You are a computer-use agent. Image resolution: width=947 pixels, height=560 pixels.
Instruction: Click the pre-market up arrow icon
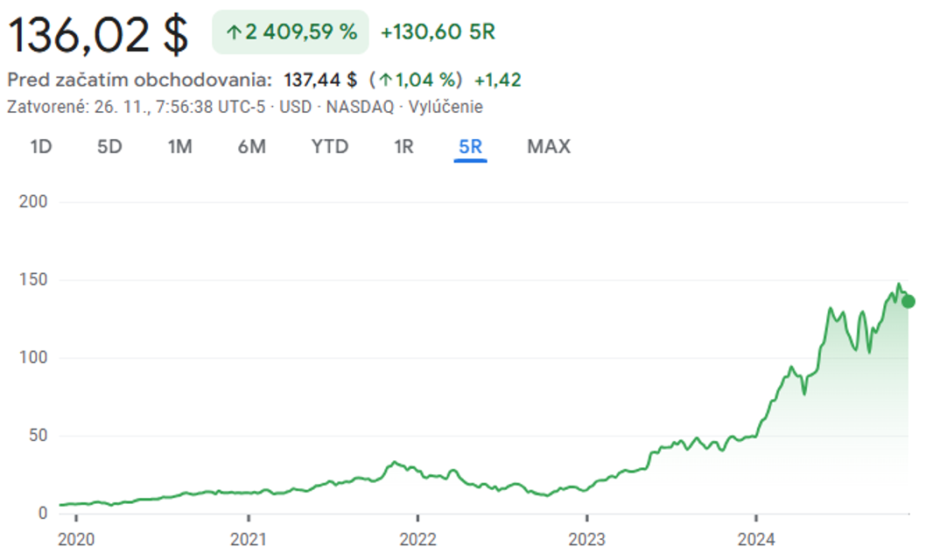pyautogui.click(x=384, y=80)
